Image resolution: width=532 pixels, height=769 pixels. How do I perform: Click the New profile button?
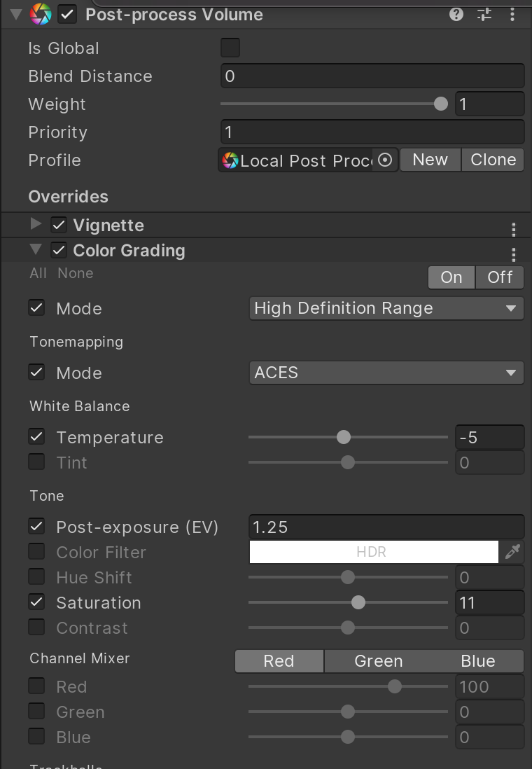[x=430, y=160]
